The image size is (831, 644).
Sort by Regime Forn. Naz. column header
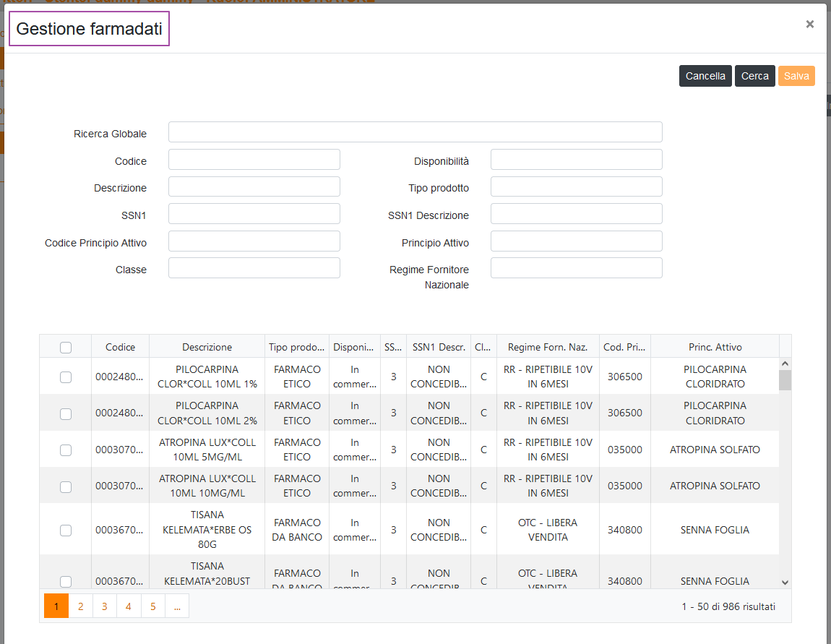click(x=547, y=347)
